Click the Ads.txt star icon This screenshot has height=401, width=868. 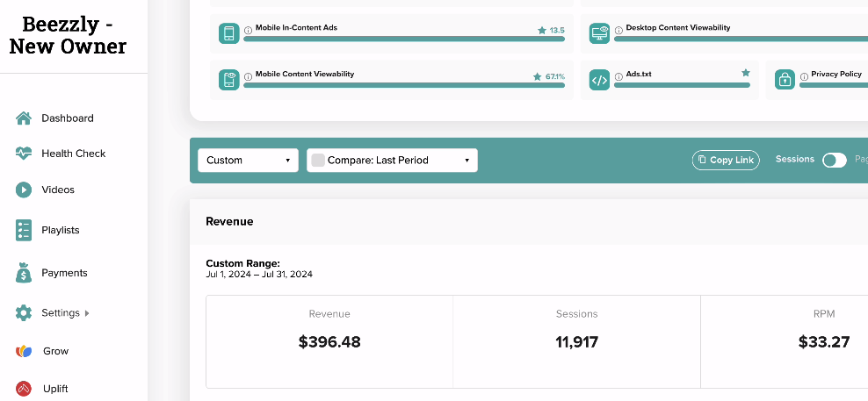click(746, 73)
